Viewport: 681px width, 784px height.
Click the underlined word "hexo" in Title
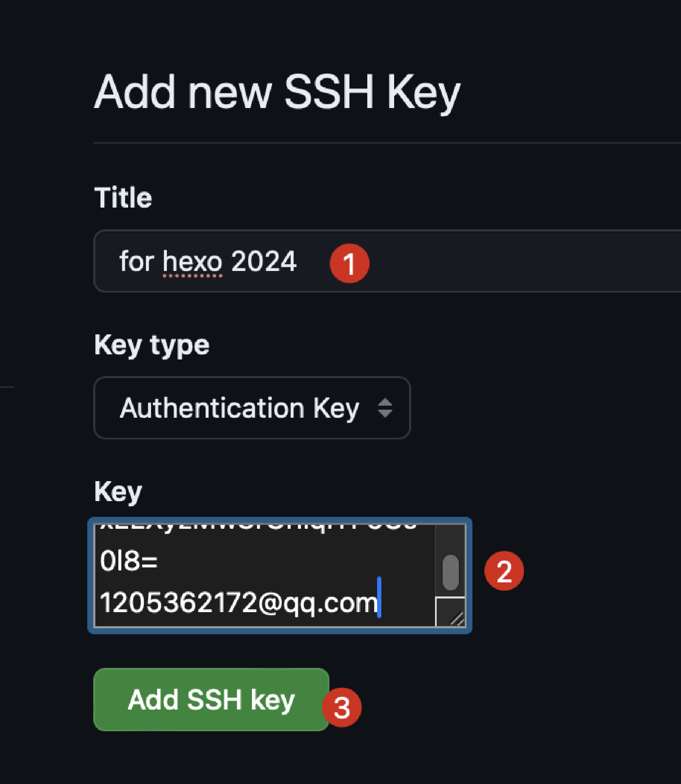[x=192, y=261]
